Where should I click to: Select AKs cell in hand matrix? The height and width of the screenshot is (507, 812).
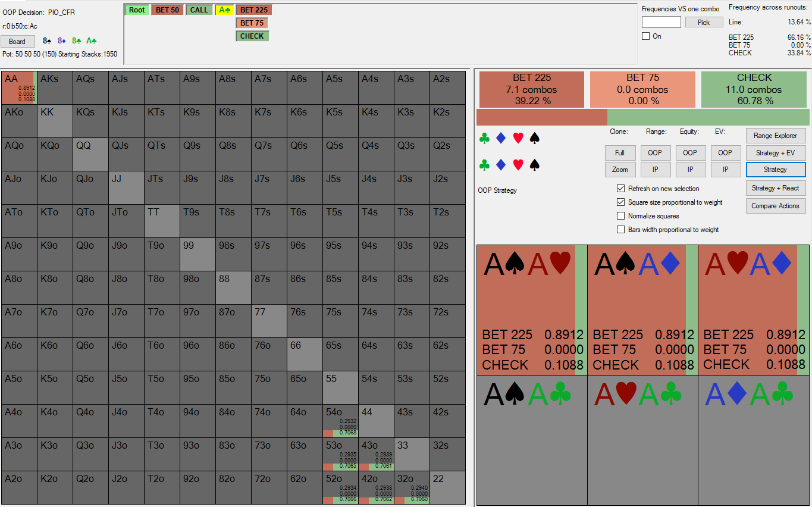tap(55, 87)
